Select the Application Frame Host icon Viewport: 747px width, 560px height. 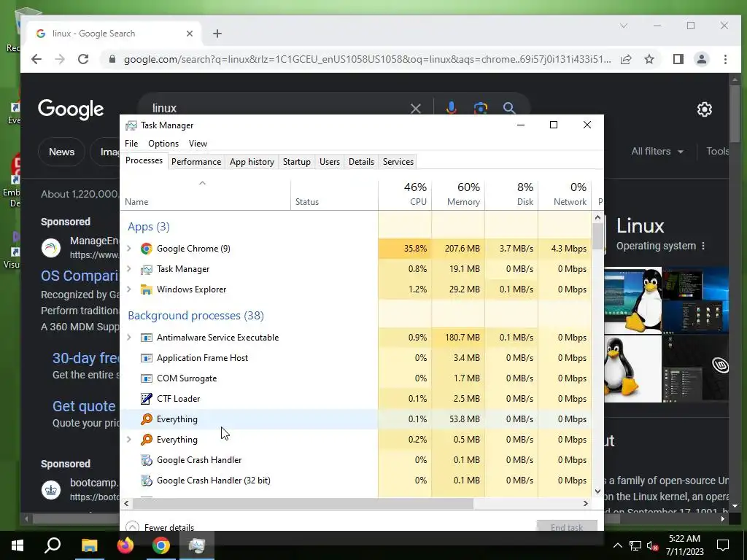[x=146, y=358]
